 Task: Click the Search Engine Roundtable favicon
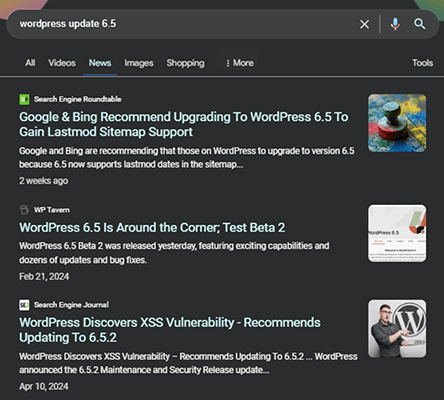coord(24,99)
